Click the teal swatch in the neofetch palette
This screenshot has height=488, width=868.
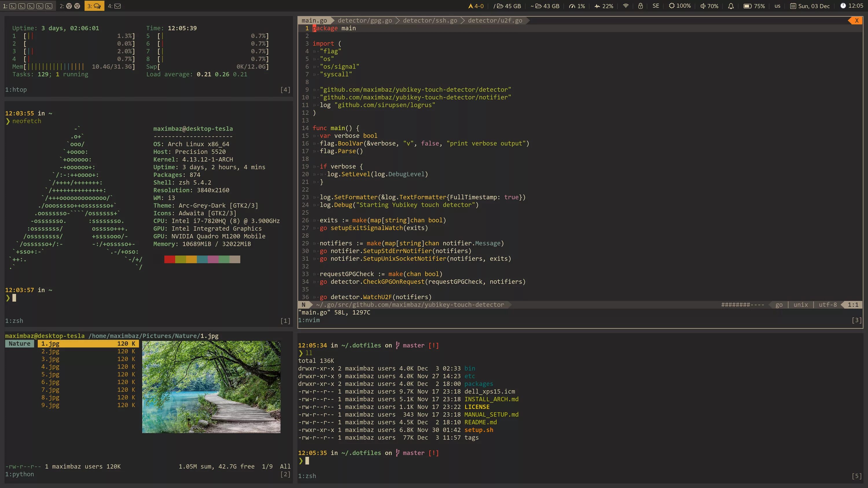click(202, 259)
